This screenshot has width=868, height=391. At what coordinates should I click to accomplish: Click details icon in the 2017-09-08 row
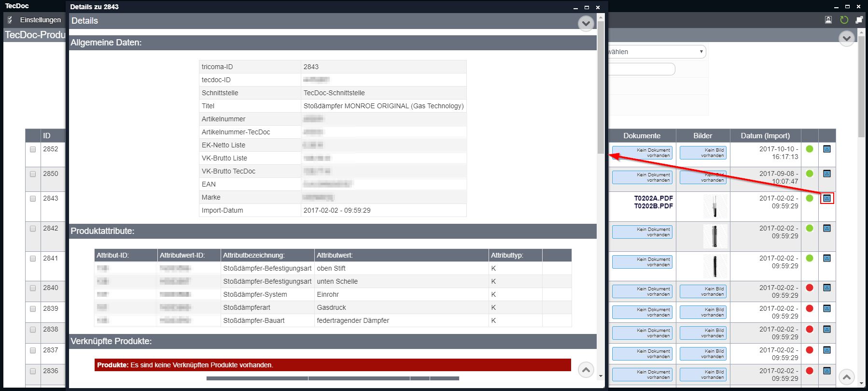(826, 174)
